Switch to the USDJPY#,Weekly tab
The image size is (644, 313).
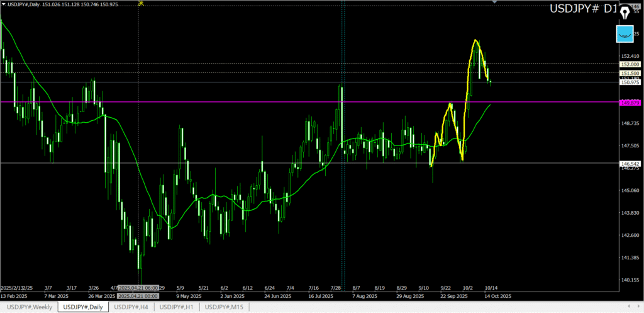click(30, 307)
